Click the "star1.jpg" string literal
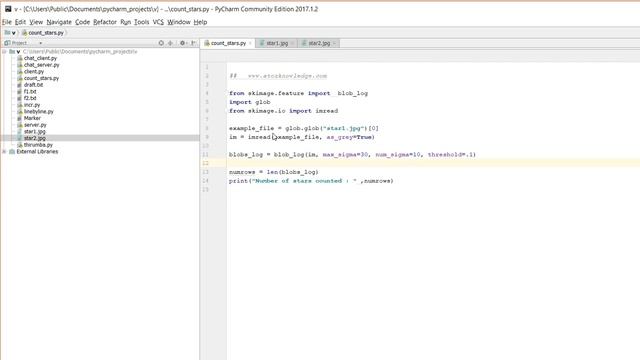The image size is (640, 360). [343, 128]
